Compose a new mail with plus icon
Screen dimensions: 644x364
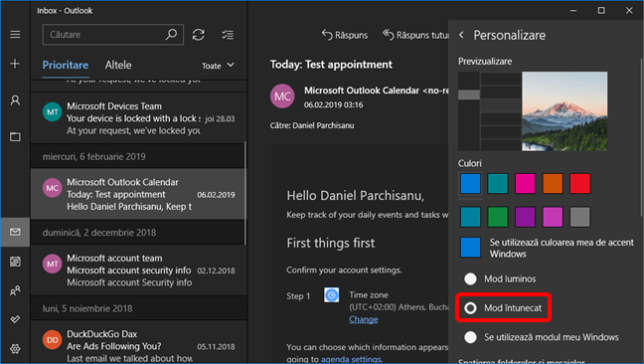pyautogui.click(x=15, y=64)
